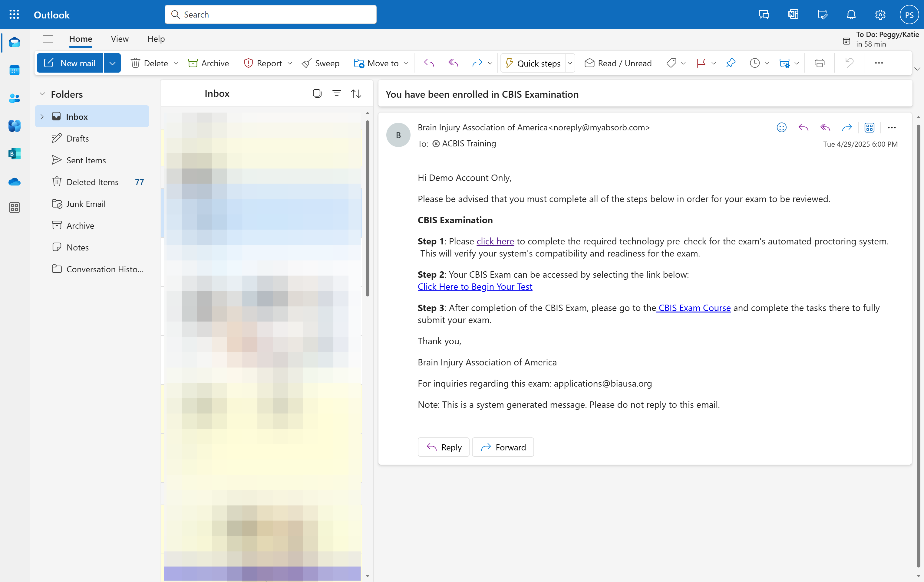This screenshot has height=582, width=924.
Task: Expand Quick steps dropdown arrow
Action: 570,63
